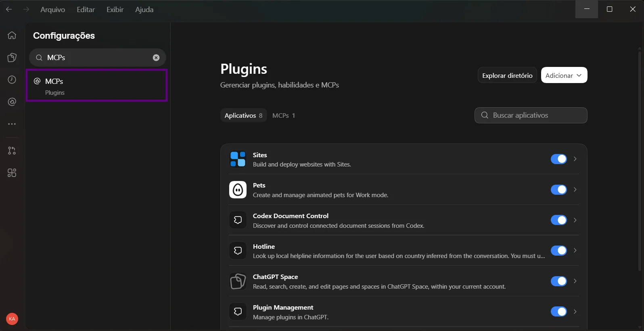Focus the Buscar aplicativos search field
The width and height of the screenshot is (644, 331).
pyautogui.click(x=531, y=115)
